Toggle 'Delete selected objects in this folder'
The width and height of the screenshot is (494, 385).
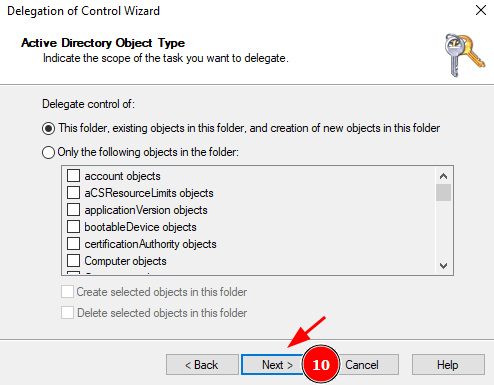pos(67,313)
